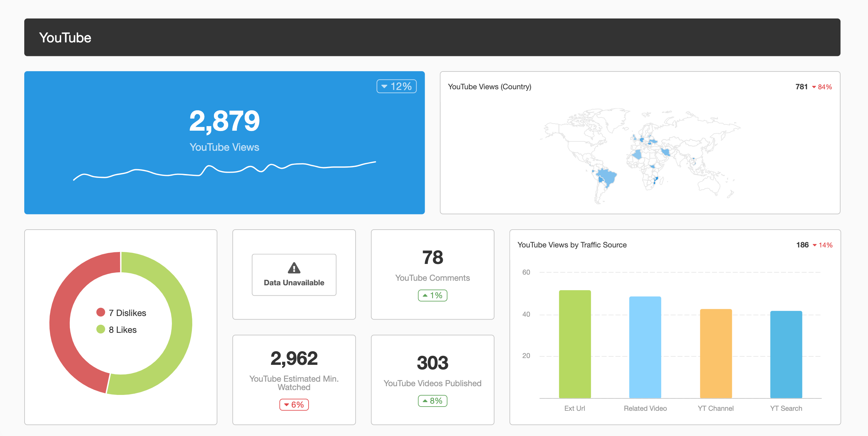Click the YT Channel axis label
This screenshot has height=436, width=868.
click(716, 409)
